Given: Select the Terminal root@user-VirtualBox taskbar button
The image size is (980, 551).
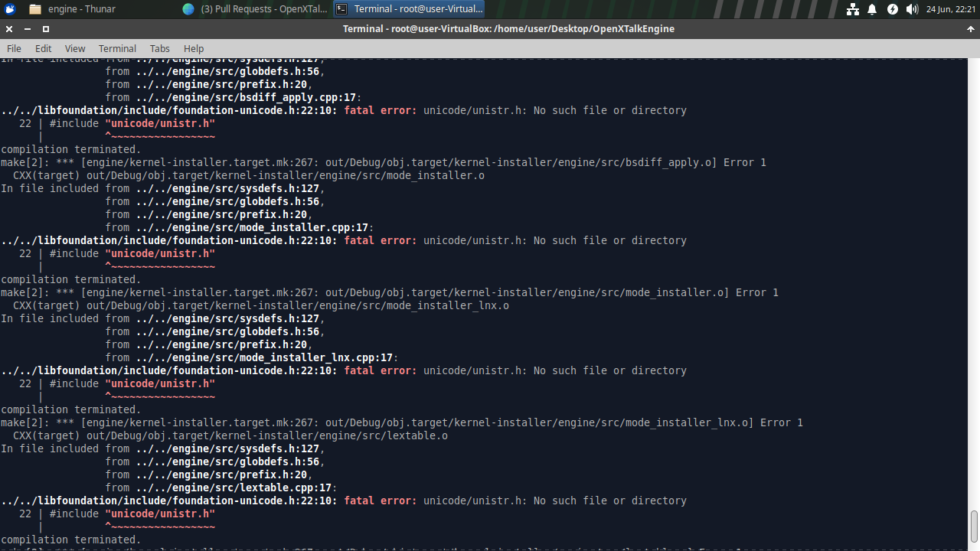Looking at the screenshot, I should click(409, 9).
